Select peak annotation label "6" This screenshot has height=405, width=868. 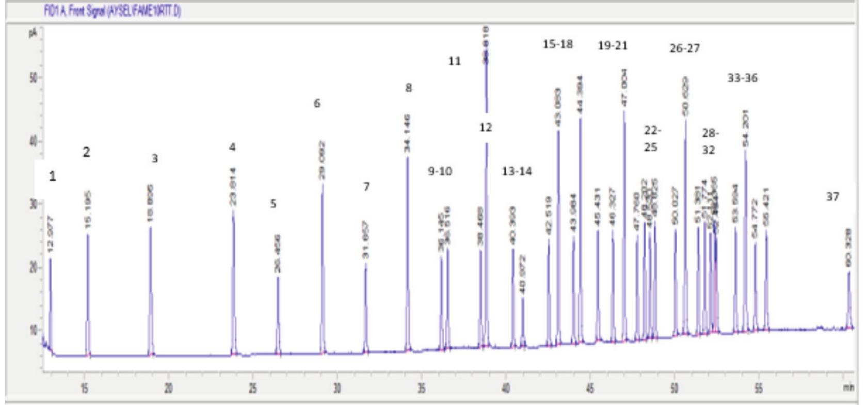pos(317,104)
